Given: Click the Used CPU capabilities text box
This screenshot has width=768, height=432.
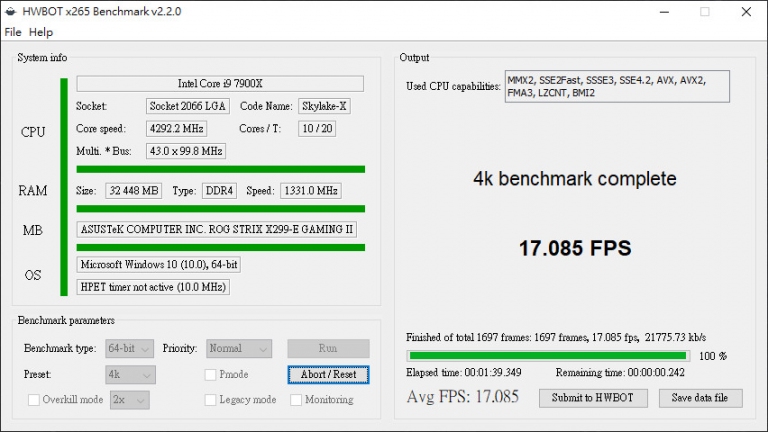Looking at the screenshot, I should point(617,87).
